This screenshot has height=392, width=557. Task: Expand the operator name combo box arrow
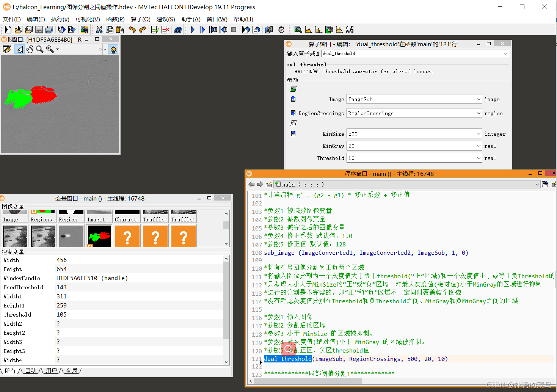point(506,54)
